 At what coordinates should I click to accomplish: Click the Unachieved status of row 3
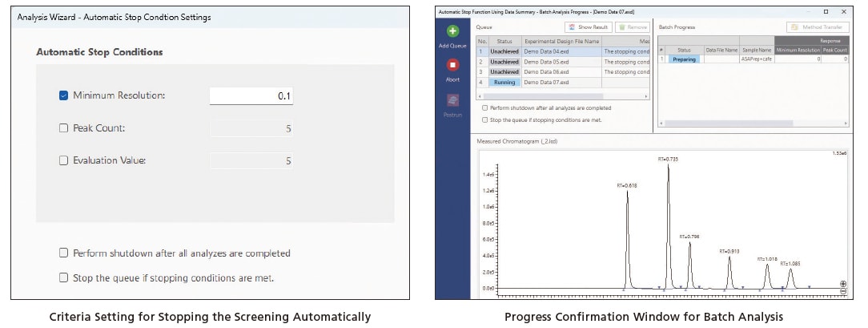click(504, 72)
